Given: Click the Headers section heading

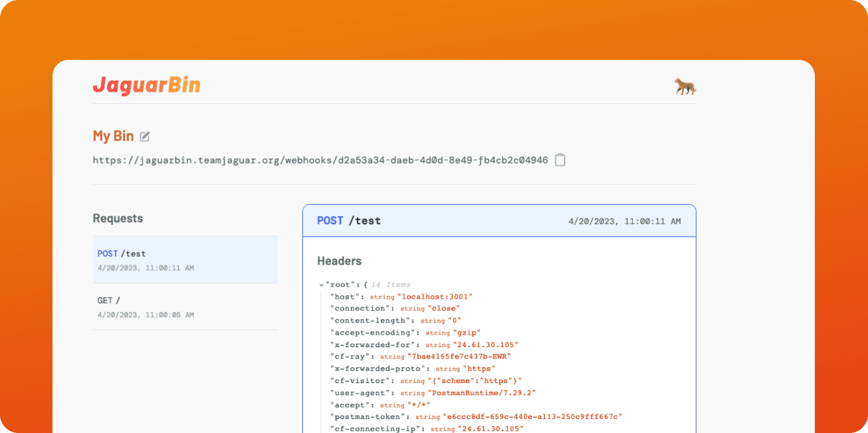Looking at the screenshot, I should coord(340,261).
